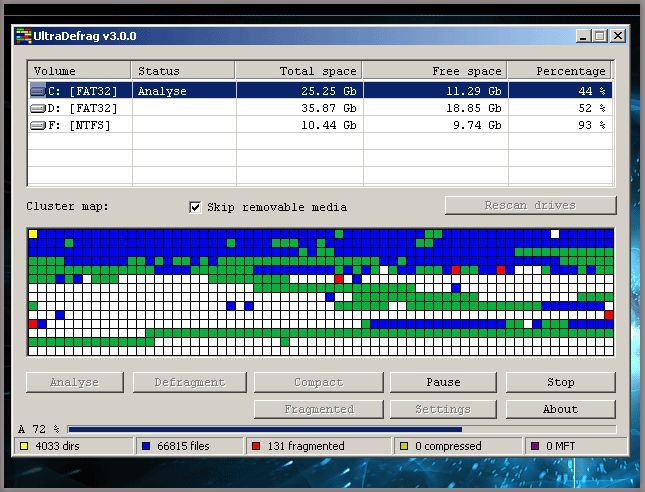Select the F: NTFS drive icon
This screenshot has height=492, width=645.
coord(38,125)
